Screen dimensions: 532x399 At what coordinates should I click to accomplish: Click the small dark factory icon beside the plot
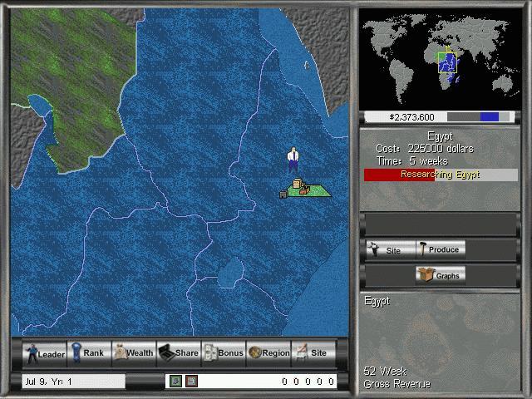click(x=283, y=195)
